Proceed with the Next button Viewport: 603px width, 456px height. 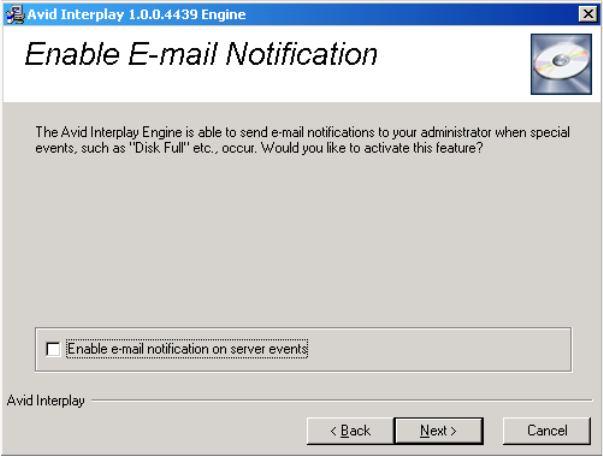438,430
